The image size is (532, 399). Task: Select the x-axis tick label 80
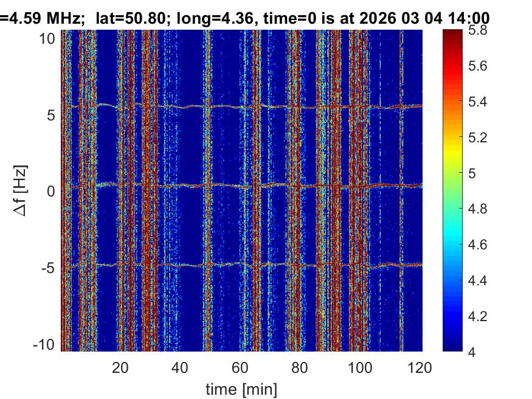[x=300, y=367]
